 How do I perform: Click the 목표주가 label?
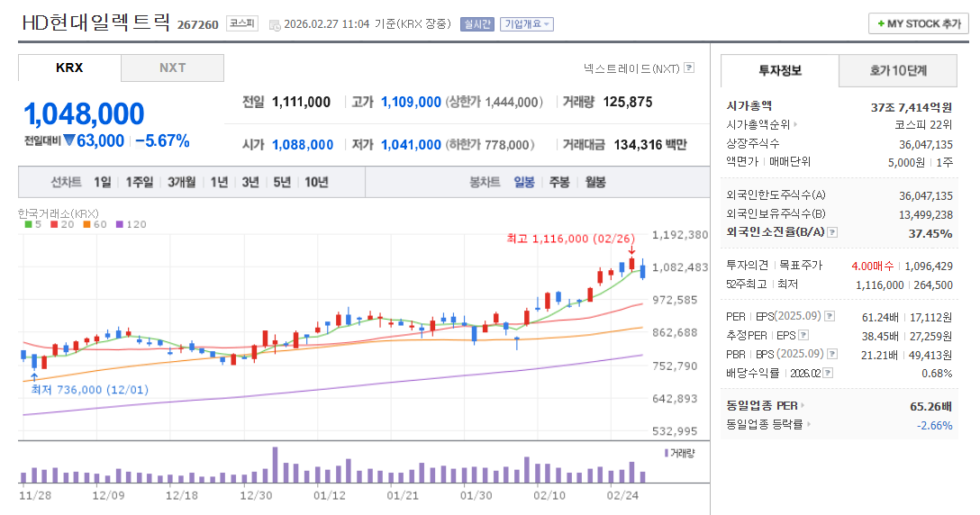pos(801,266)
